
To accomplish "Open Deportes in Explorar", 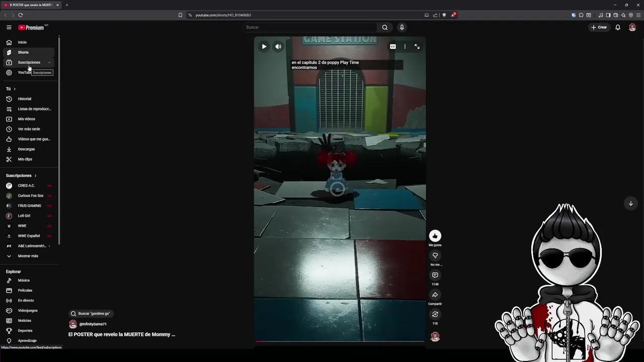I will click(29, 330).
